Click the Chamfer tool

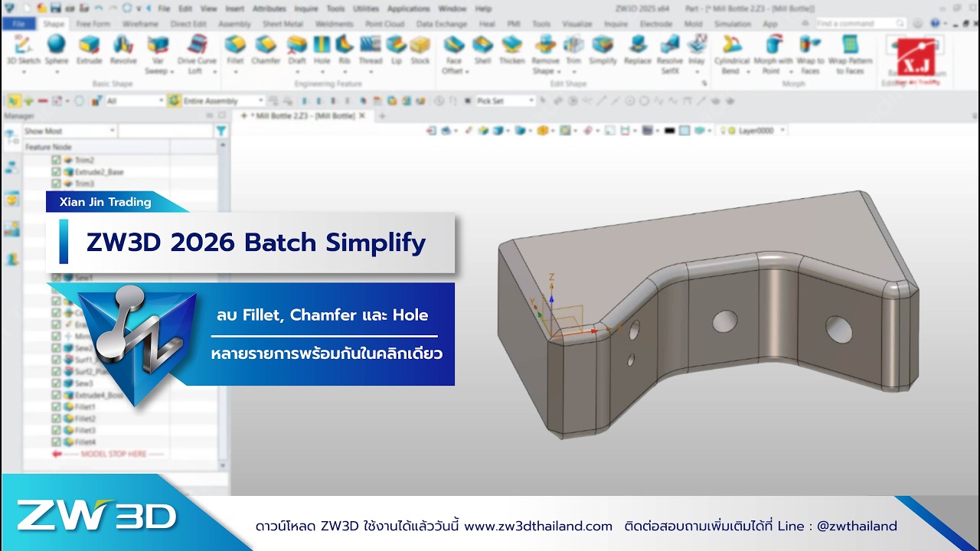click(266, 51)
